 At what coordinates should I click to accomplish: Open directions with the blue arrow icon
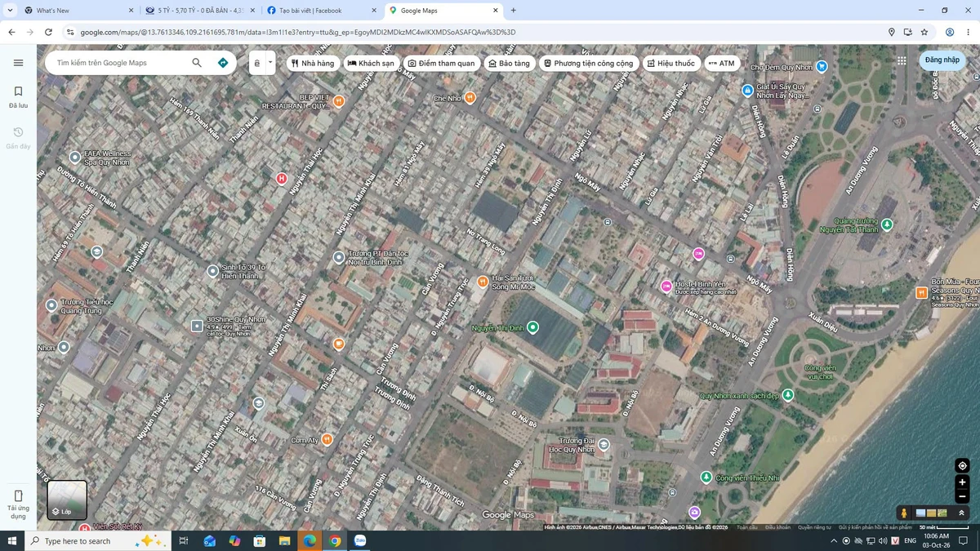(x=223, y=63)
